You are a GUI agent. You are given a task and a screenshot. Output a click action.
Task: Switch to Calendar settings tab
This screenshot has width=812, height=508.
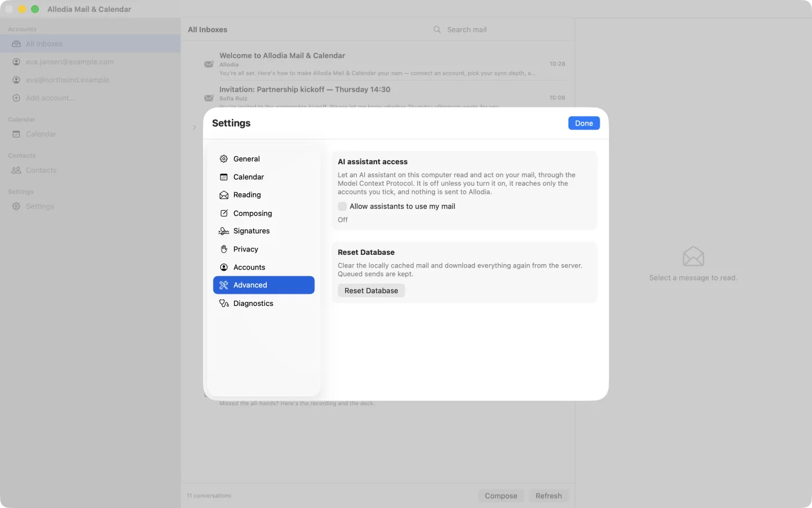264,177
